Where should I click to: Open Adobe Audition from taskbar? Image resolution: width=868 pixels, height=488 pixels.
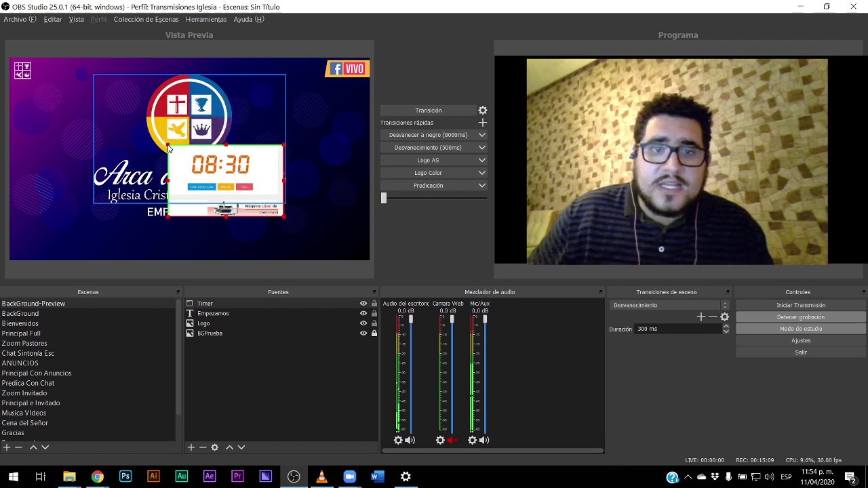(x=181, y=476)
